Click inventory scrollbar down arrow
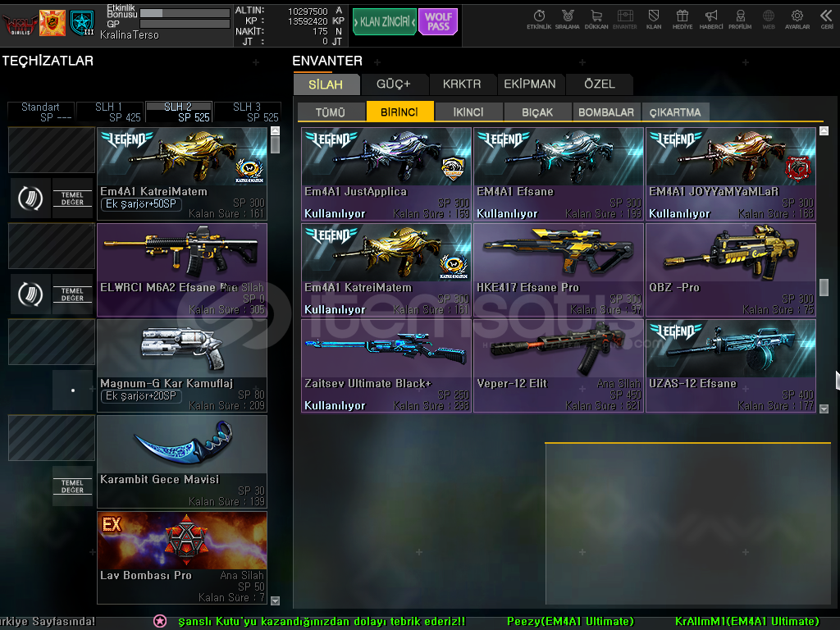Image resolution: width=840 pixels, height=630 pixels. [824, 409]
